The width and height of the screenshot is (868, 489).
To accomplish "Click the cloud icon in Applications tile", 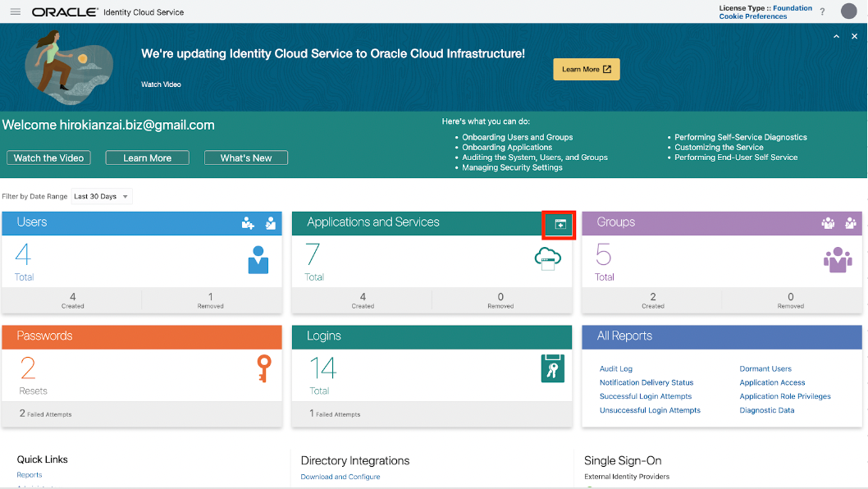I will pyautogui.click(x=547, y=258).
